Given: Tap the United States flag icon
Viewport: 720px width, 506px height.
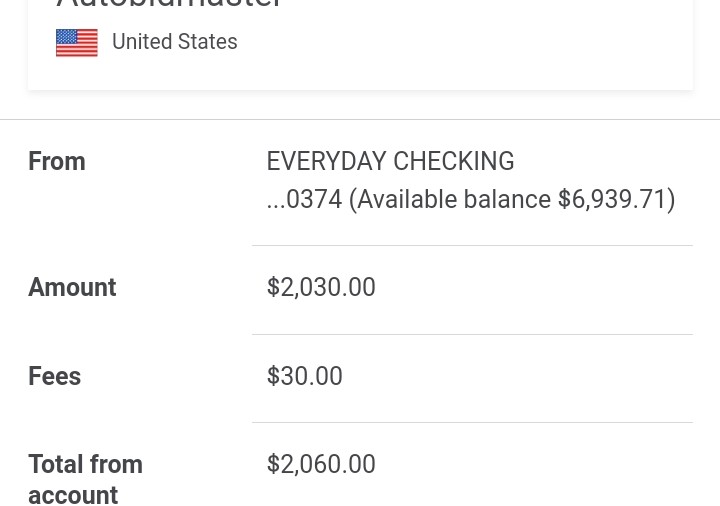Looking at the screenshot, I should tap(77, 43).
